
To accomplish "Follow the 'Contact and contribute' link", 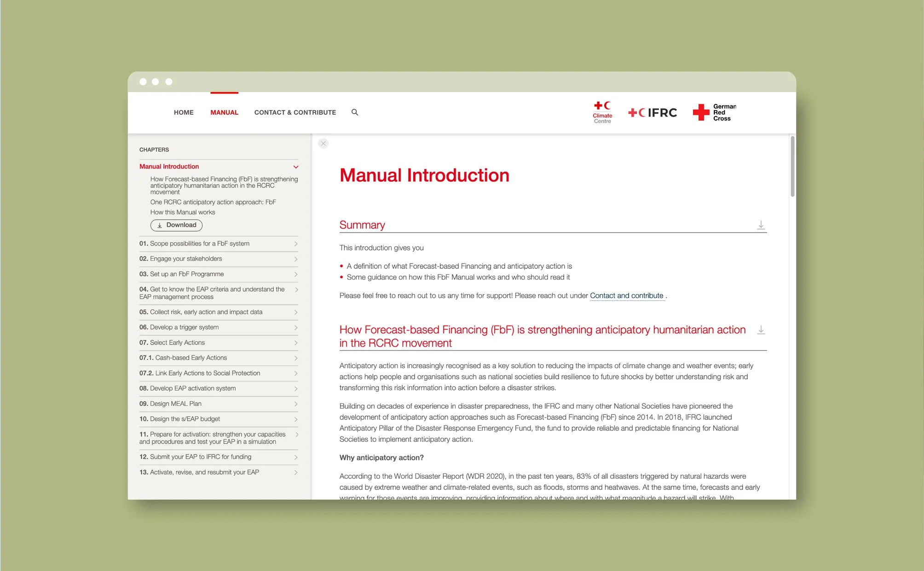I will point(626,296).
